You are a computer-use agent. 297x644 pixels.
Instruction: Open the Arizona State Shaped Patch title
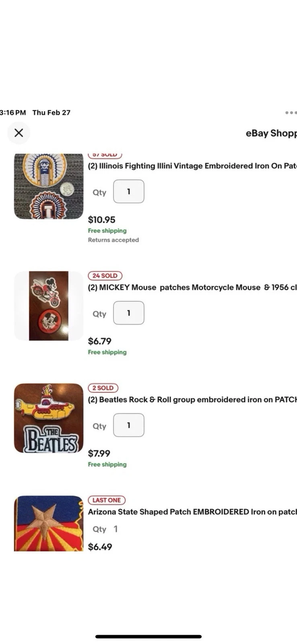(192, 512)
